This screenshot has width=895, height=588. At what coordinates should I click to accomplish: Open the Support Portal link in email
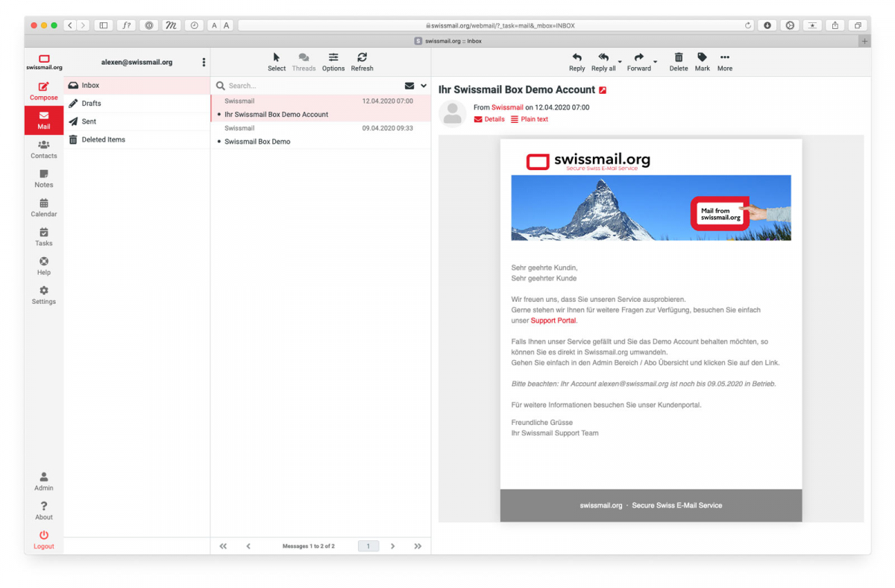point(553,320)
